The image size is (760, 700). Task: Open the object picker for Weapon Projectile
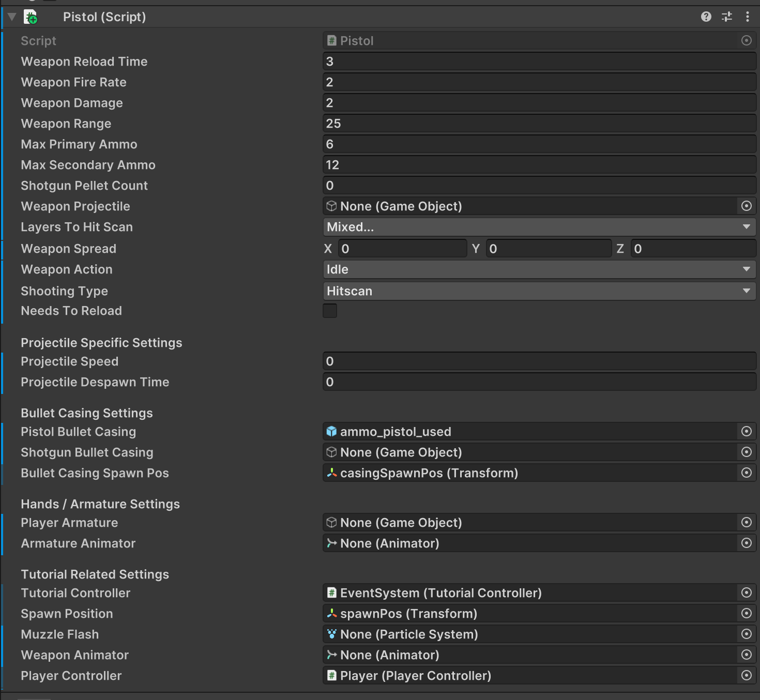[x=746, y=206]
